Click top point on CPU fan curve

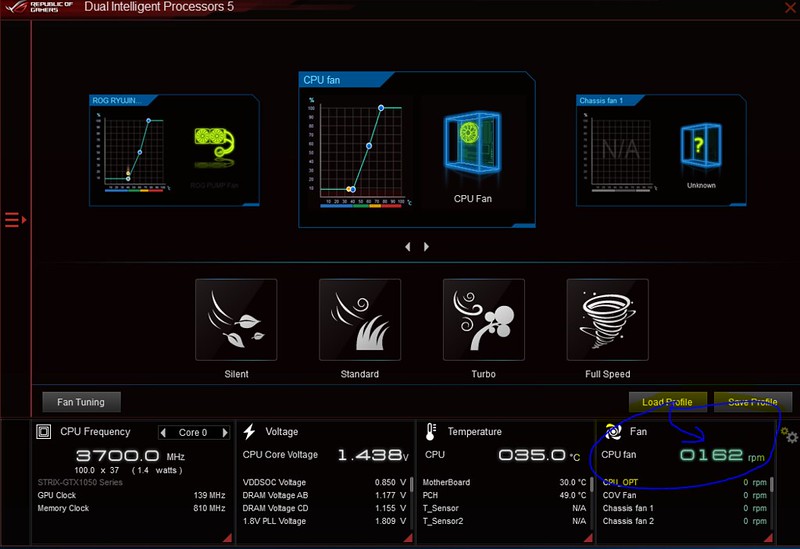pos(381,108)
